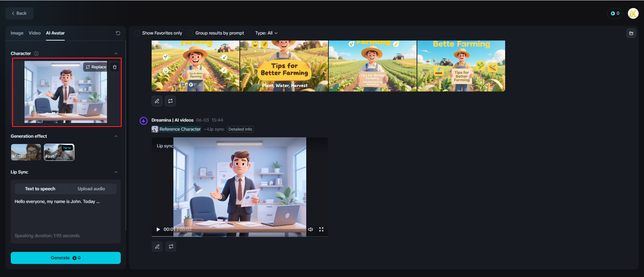Open the Type: All dropdown
The width and height of the screenshot is (644, 277).
click(x=266, y=33)
